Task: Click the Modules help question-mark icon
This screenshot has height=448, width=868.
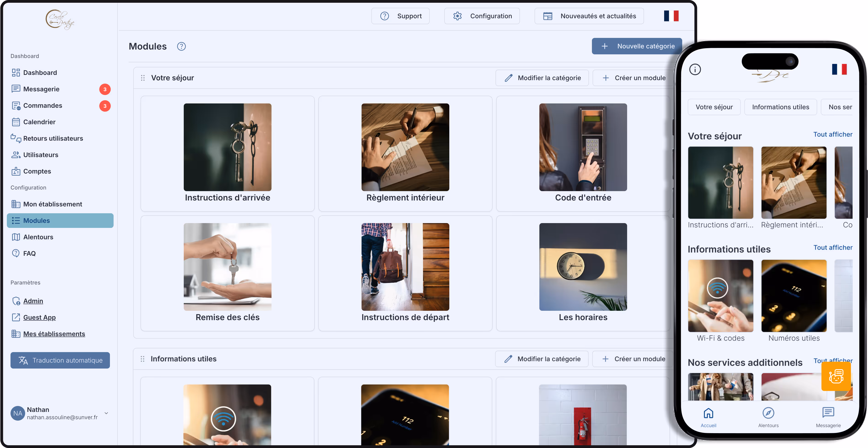Action: tap(181, 46)
